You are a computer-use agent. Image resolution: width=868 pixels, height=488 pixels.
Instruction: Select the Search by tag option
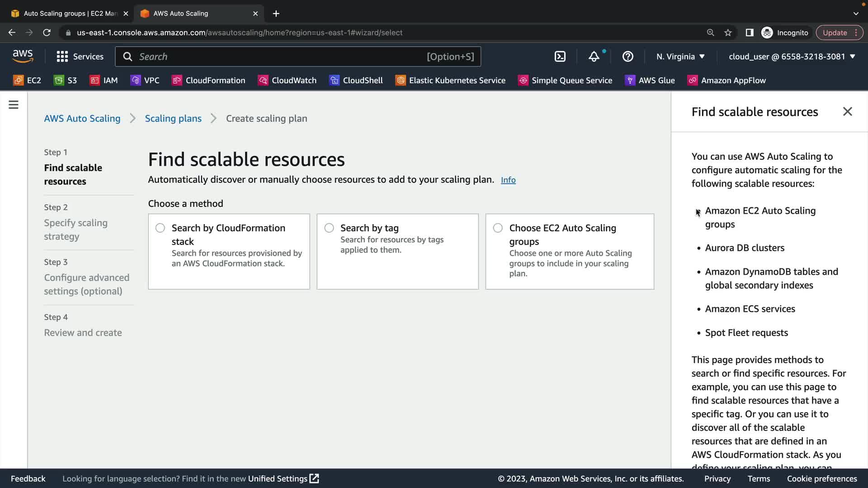[x=329, y=228]
